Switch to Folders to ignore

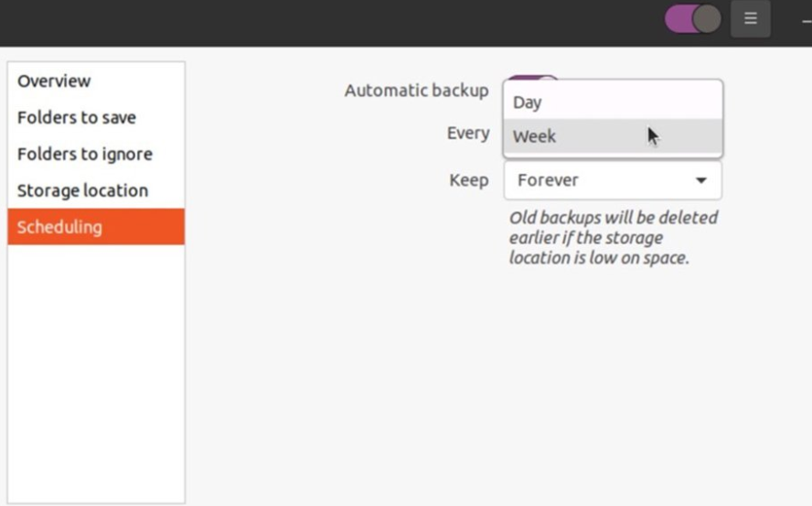click(85, 154)
